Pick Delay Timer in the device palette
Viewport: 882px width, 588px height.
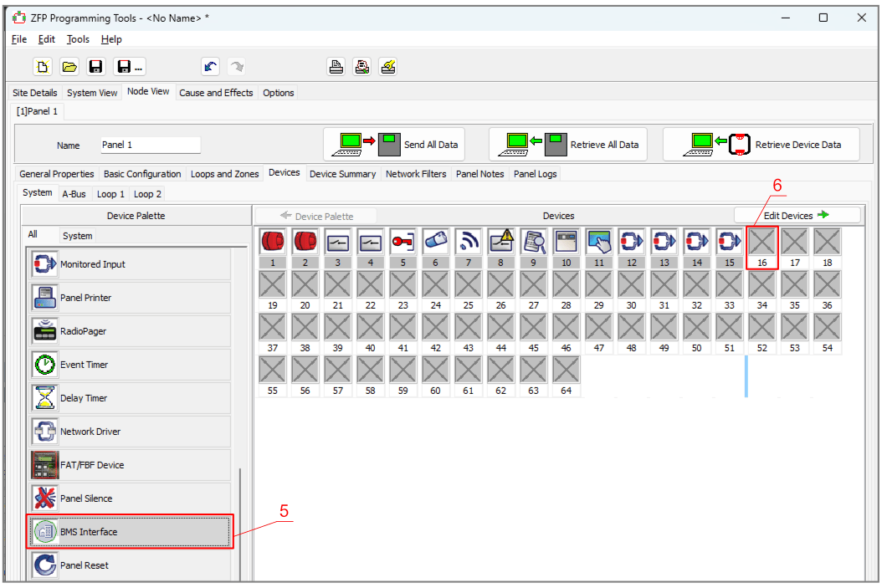(x=130, y=398)
